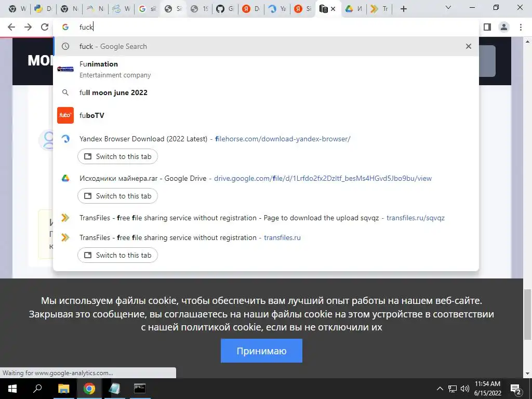Screen dimensions: 532x399
Task: Open the notification center icon
Action: (515, 389)
